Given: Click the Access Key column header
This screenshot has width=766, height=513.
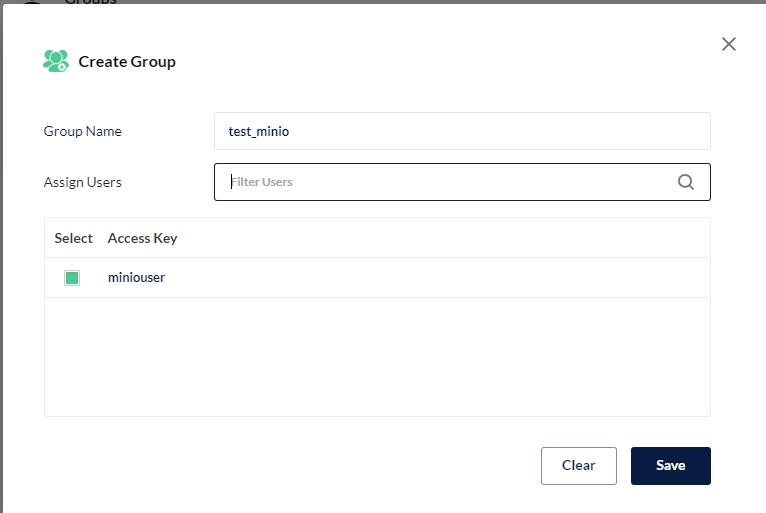Looking at the screenshot, I should [x=142, y=238].
